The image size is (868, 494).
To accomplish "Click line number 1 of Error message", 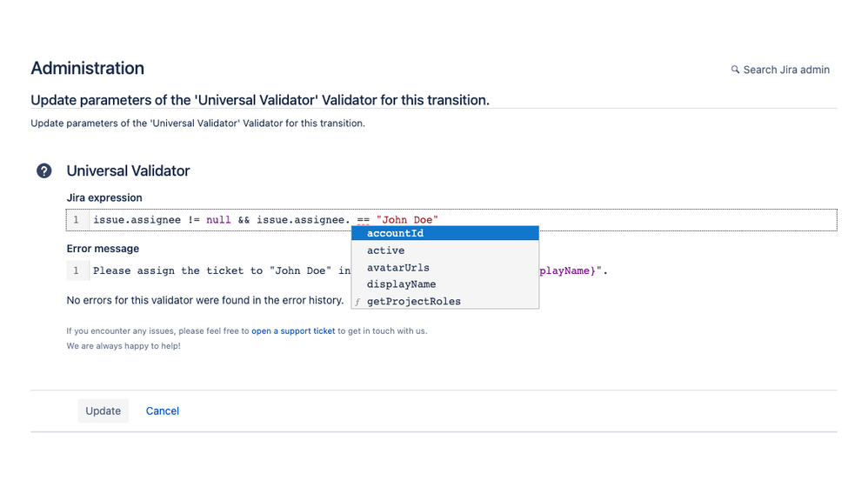I will (77, 270).
